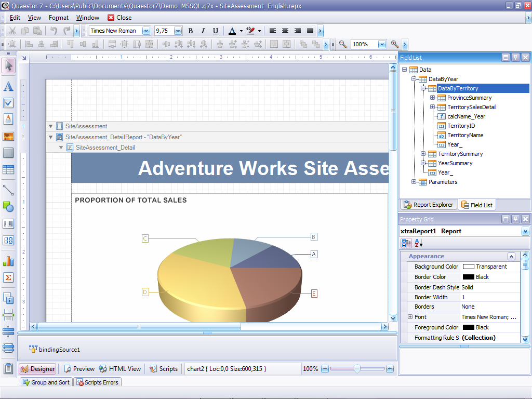This screenshot has height=399, width=532.
Task: Zoom in with magnifier plus icon
Action: pyautogui.click(x=395, y=44)
